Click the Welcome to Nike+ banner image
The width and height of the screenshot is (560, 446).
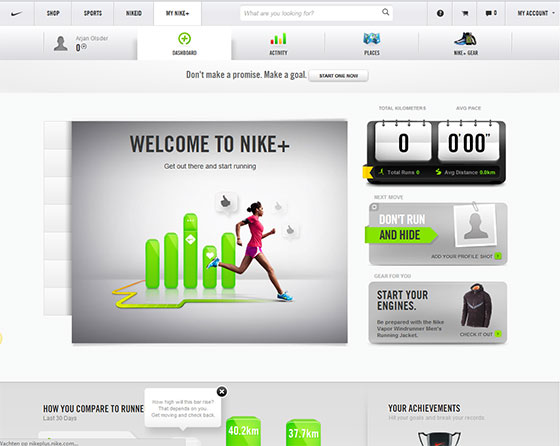click(210, 232)
